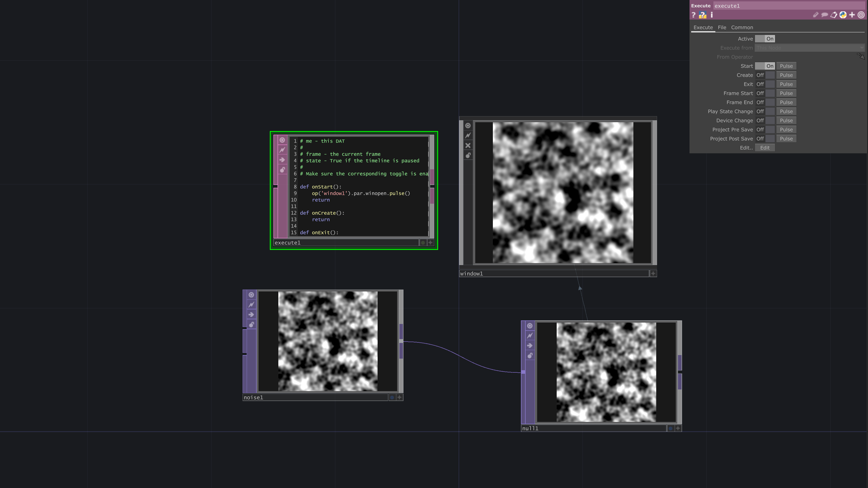
Task: Open the Execute from dropdown
Action: [809, 48]
